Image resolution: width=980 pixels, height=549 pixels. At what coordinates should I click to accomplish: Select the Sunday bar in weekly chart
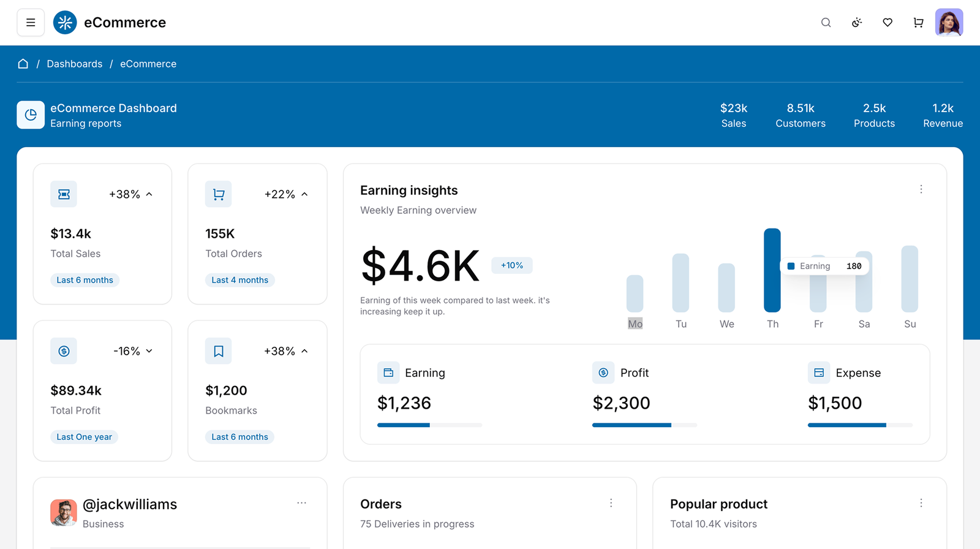(910, 279)
